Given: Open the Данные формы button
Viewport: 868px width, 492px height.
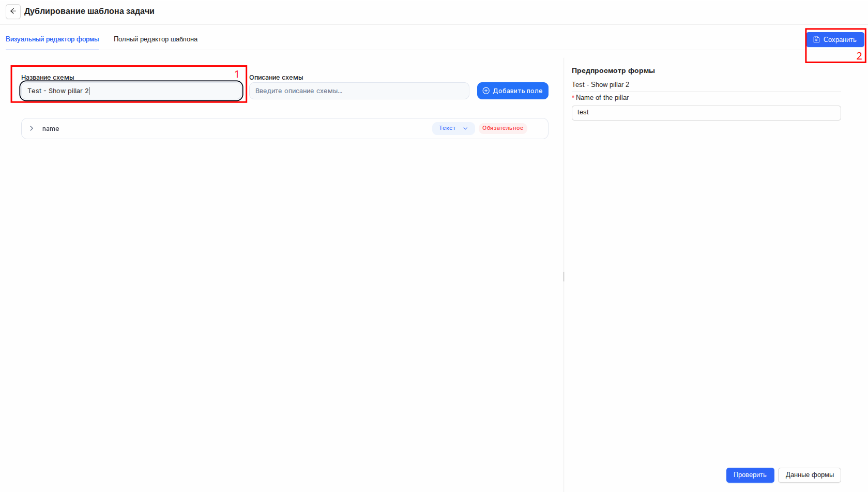Looking at the screenshot, I should point(810,475).
